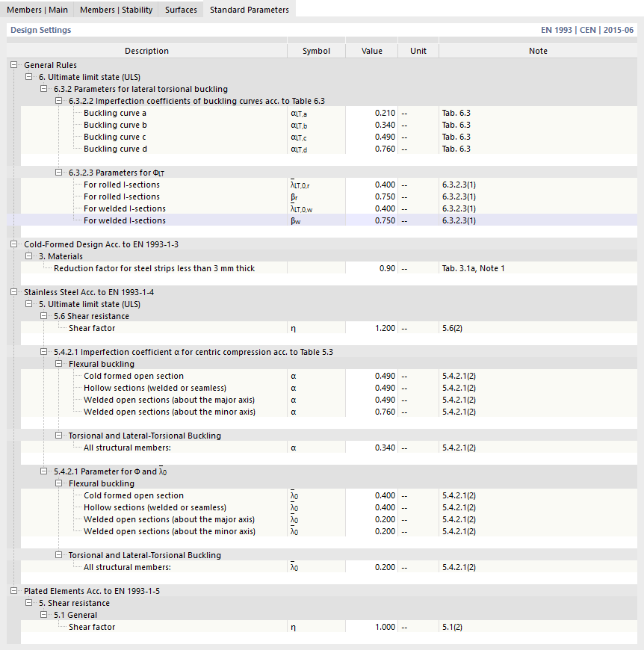Collapse the 5.6 Shear resistance group
This screenshot has height=650, width=644.
click(43, 316)
